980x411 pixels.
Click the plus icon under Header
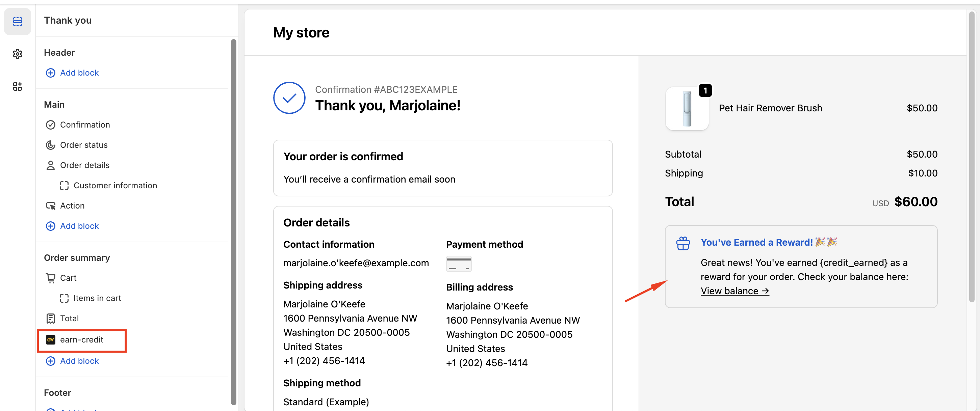(51, 73)
